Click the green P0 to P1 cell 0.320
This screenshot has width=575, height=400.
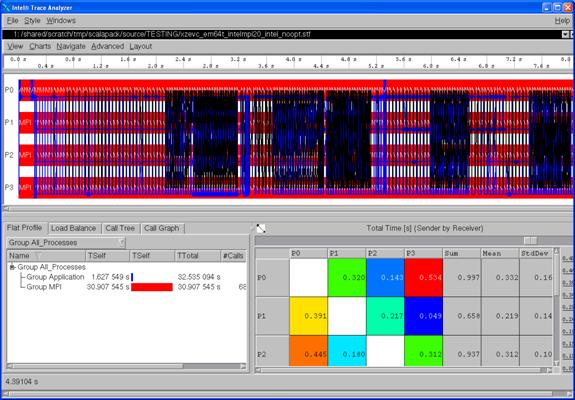[347, 278]
